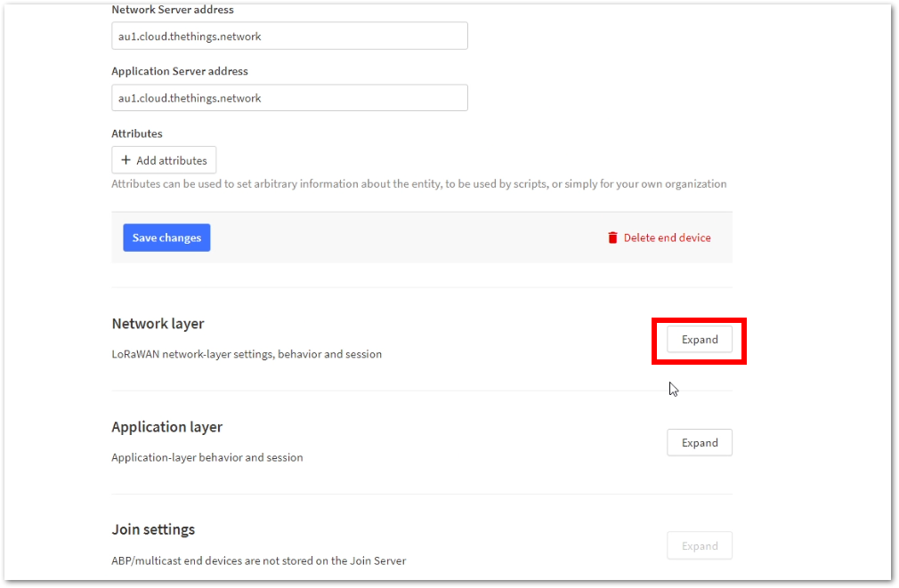
Task: Save changes to the end device
Action: click(x=166, y=238)
